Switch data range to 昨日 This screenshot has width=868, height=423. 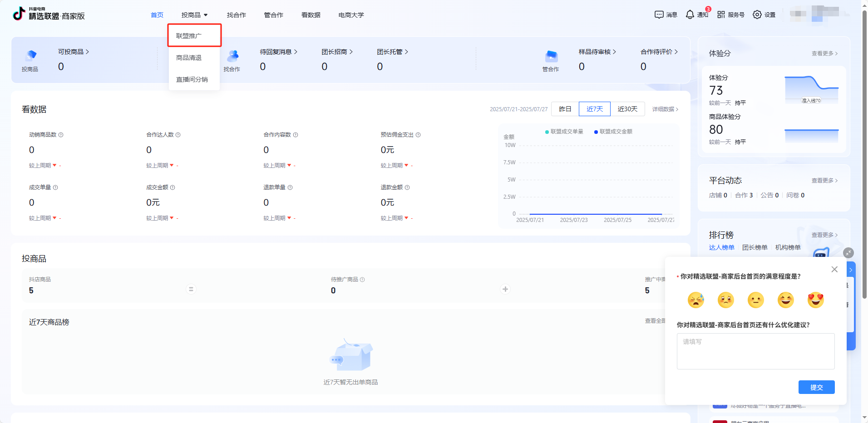[x=565, y=109]
